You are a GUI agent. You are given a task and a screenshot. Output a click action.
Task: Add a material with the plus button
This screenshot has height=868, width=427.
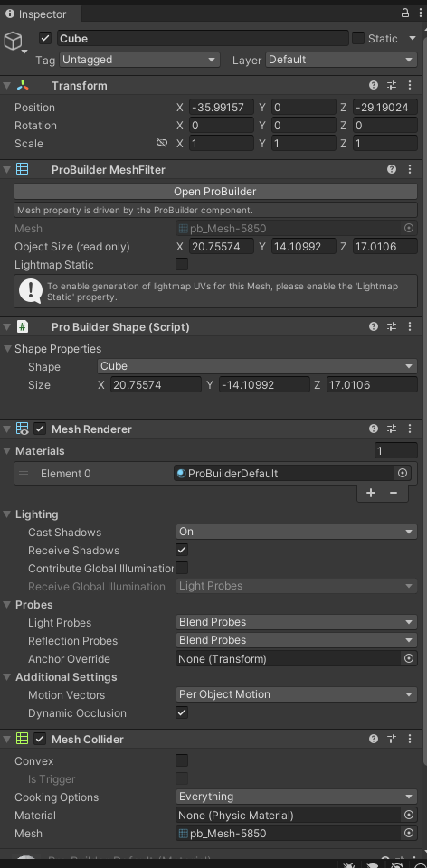(371, 493)
